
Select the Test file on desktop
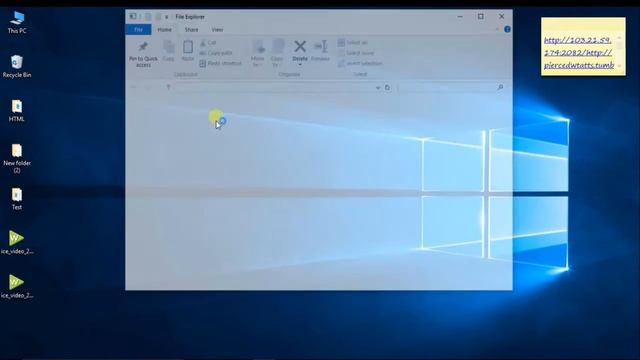pos(17,199)
